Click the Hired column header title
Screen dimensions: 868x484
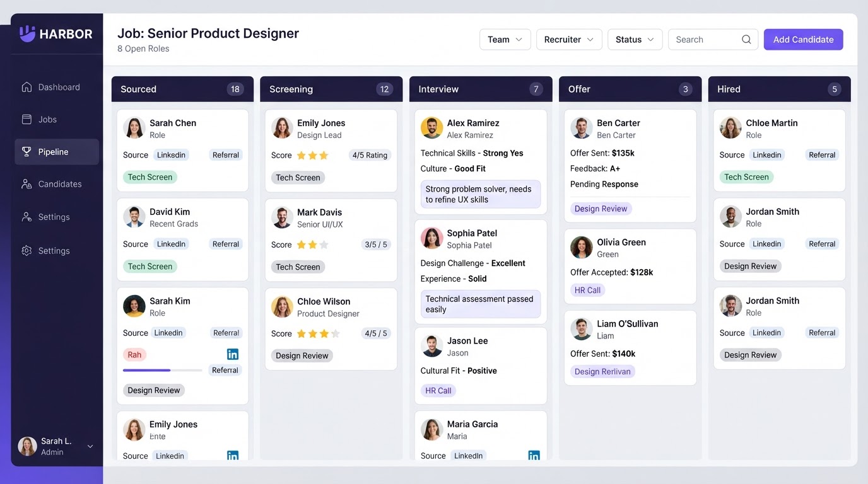729,89
